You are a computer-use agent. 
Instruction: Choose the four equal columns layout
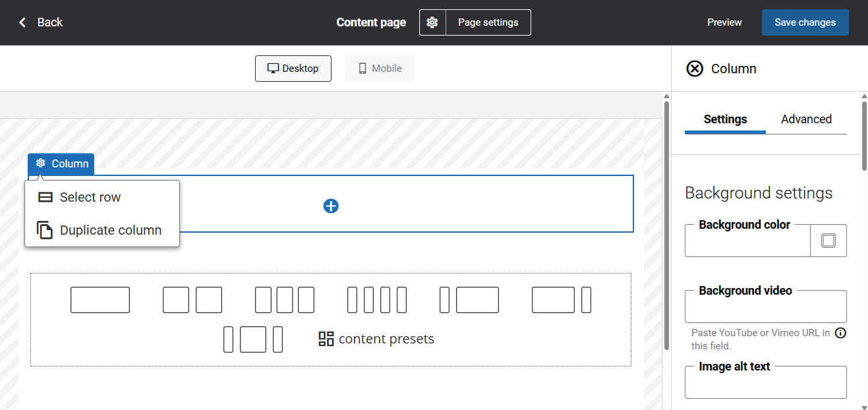pos(377,300)
